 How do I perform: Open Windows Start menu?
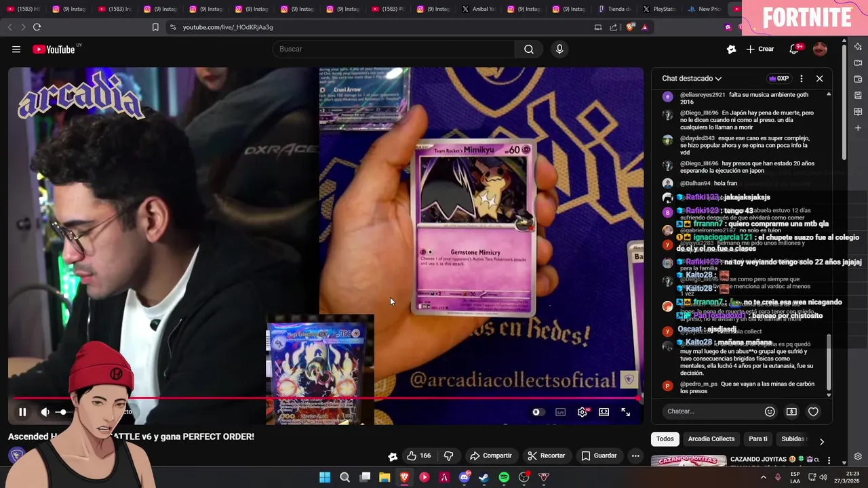tap(325, 477)
